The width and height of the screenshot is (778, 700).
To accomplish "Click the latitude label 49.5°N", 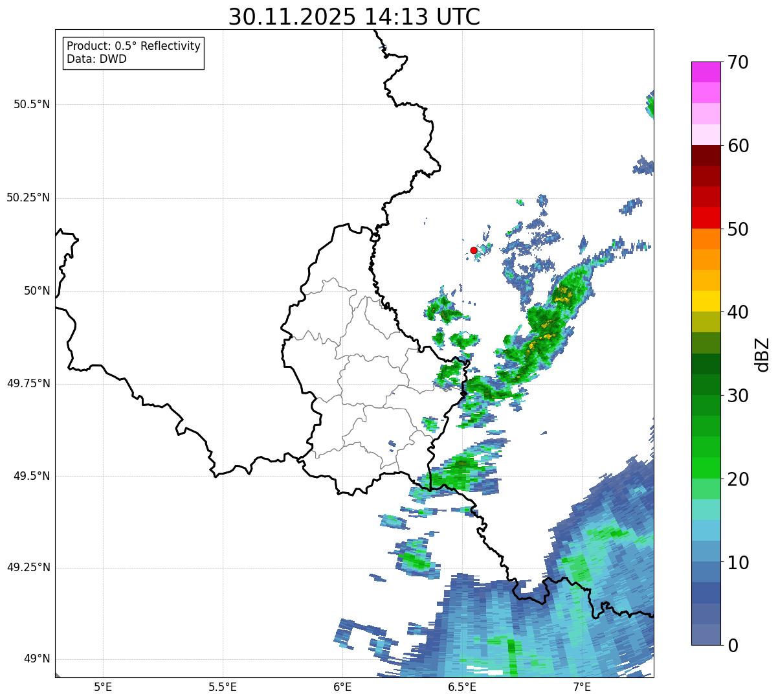I will pyautogui.click(x=32, y=476).
